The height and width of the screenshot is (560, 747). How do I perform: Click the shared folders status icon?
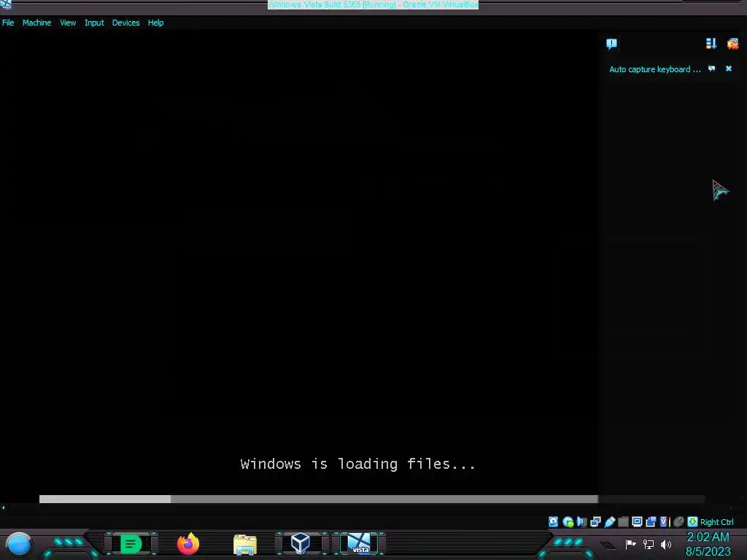pos(623,522)
